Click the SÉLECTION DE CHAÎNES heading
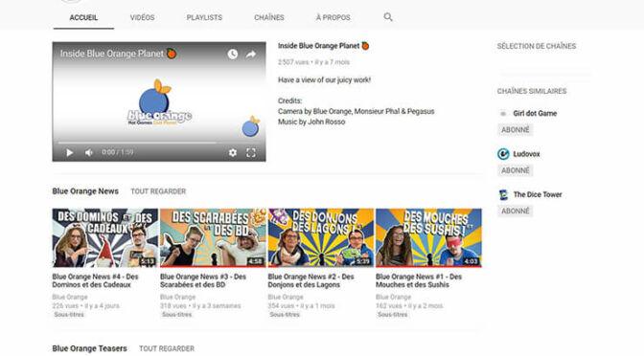 537,46
